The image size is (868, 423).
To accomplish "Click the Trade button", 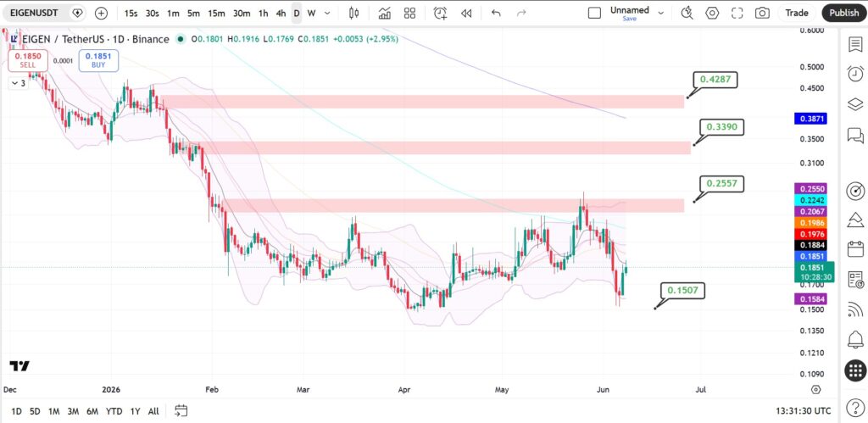I will click(797, 13).
